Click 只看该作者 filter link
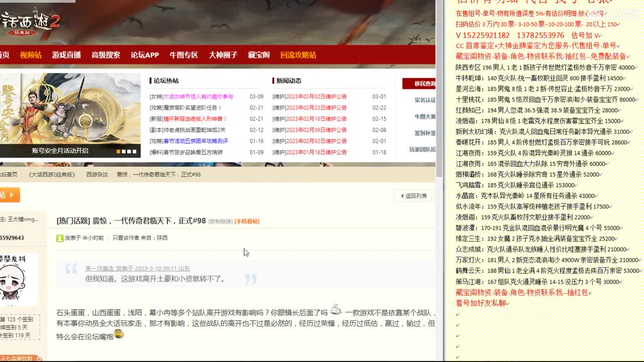The height and width of the screenshot is (362, 644). [x=126, y=238]
